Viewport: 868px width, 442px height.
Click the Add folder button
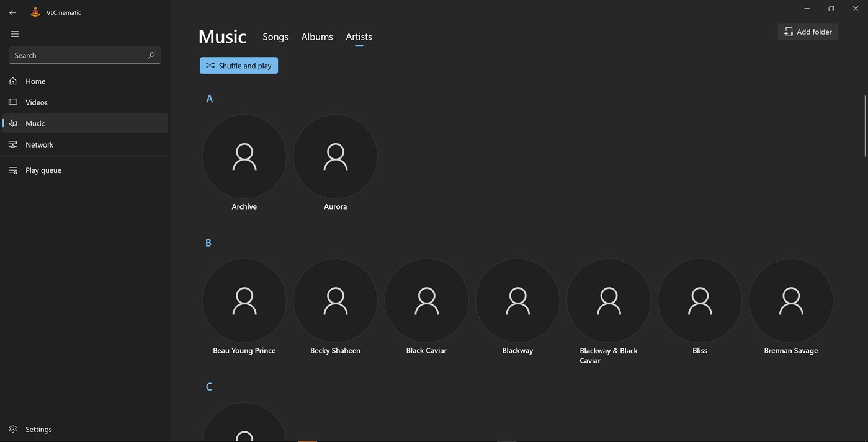[x=807, y=31]
